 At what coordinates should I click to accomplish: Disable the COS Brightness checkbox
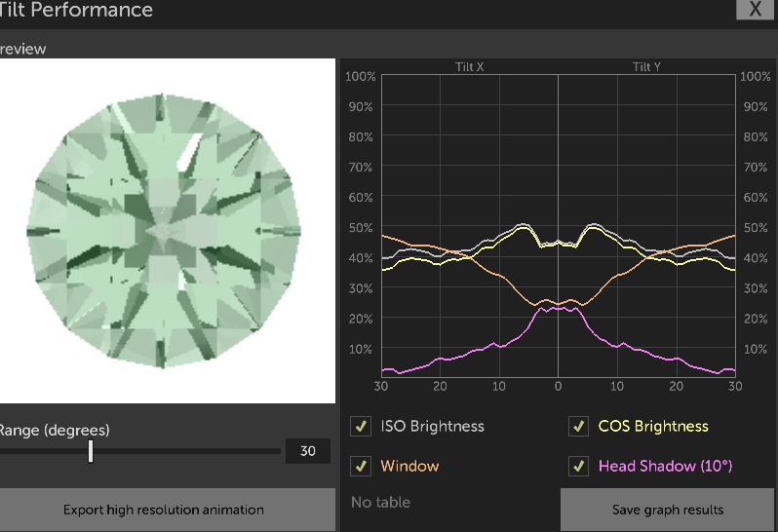point(579,427)
